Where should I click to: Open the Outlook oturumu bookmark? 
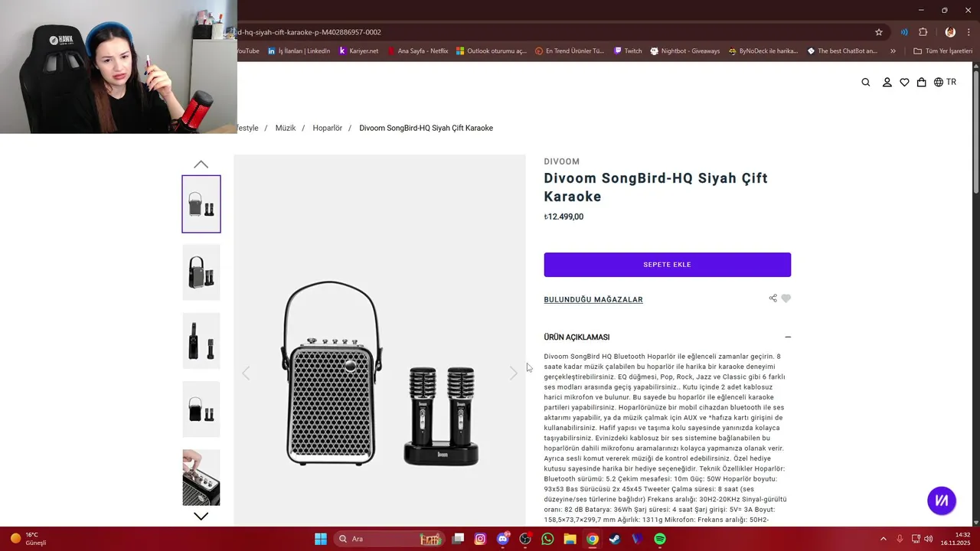pyautogui.click(x=492, y=51)
